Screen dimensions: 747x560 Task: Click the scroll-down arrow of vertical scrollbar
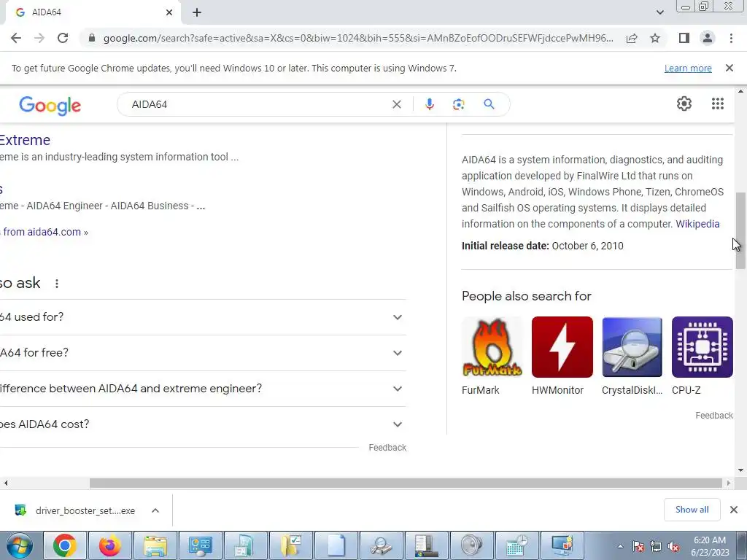[x=740, y=470]
